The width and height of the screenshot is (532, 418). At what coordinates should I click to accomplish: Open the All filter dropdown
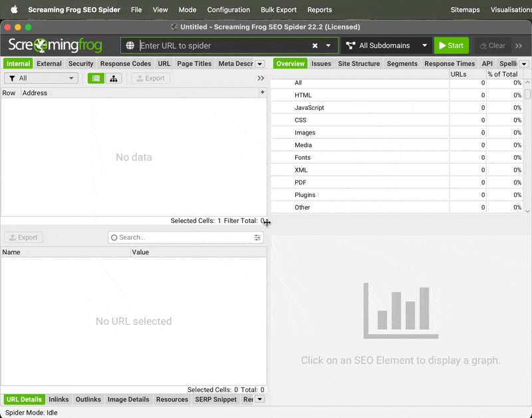point(41,79)
